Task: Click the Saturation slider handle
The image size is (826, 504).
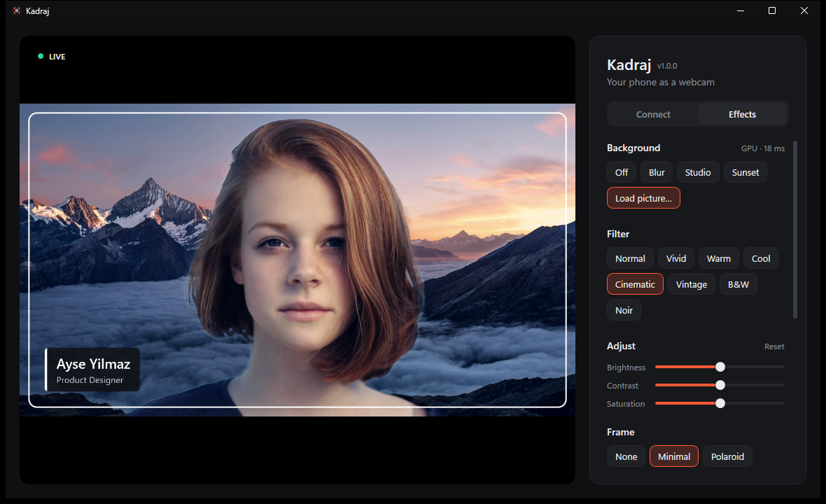Action: (720, 403)
